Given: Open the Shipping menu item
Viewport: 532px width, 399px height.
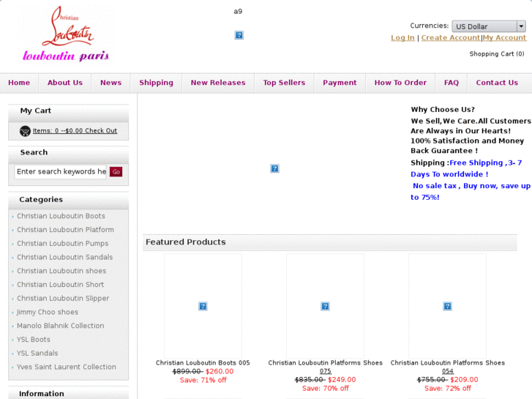Looking at the screenshot, I should pos(156,83).
